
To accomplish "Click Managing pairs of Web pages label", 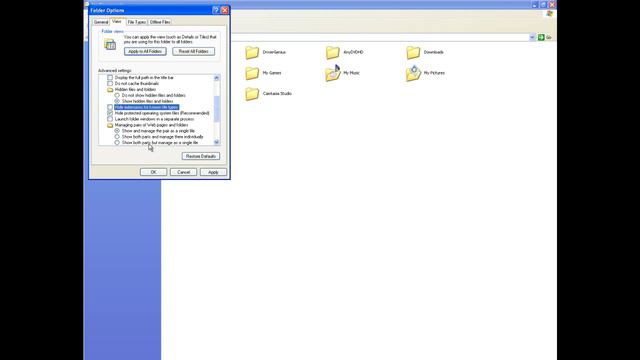I will click(x=151, y=125).
